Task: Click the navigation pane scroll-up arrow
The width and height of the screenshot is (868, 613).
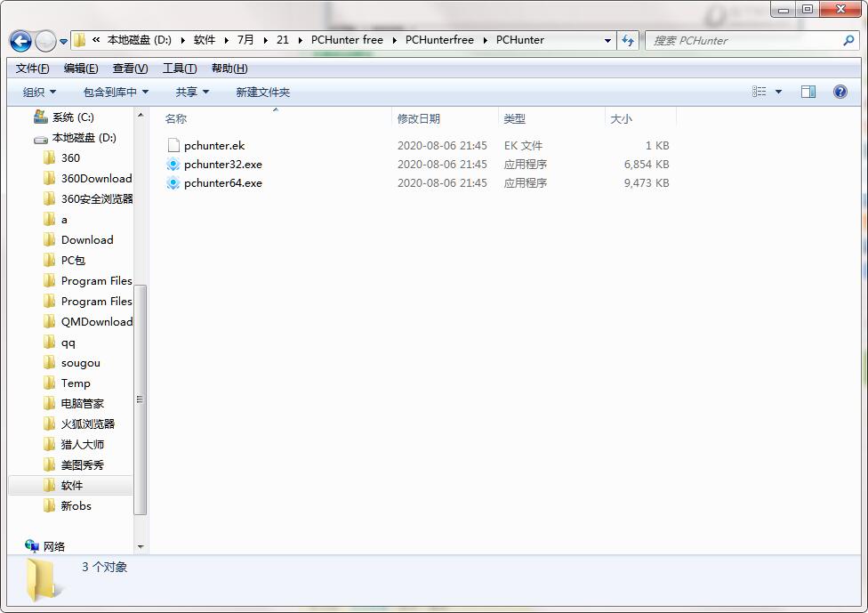Action: 140,115
